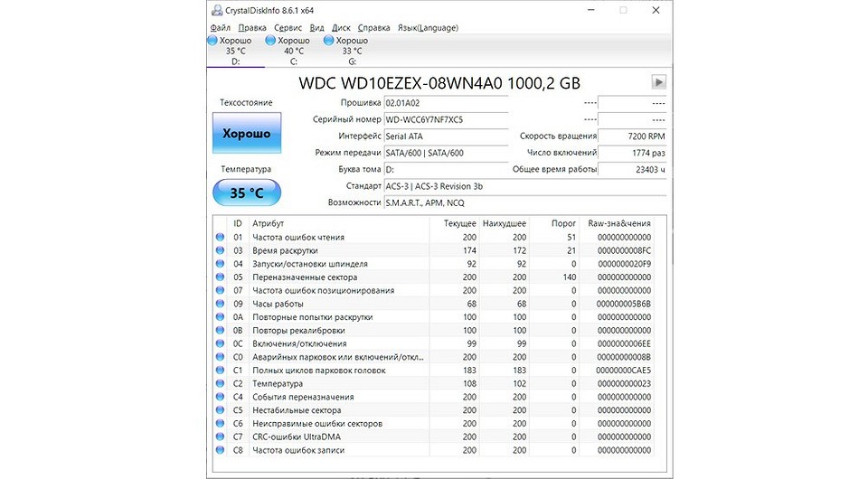Click the firmware field 02.01A02

coord(446,103)
